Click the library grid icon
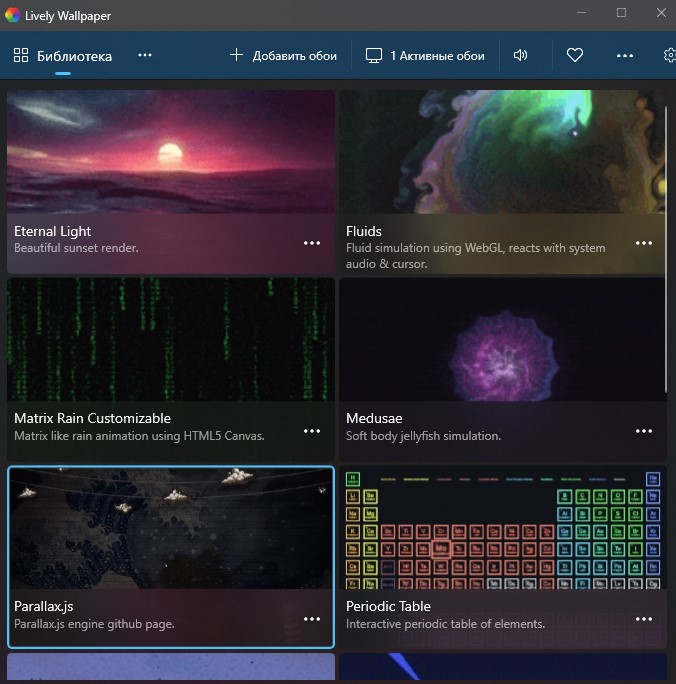The image size is (676, 684). pos(20,55)
